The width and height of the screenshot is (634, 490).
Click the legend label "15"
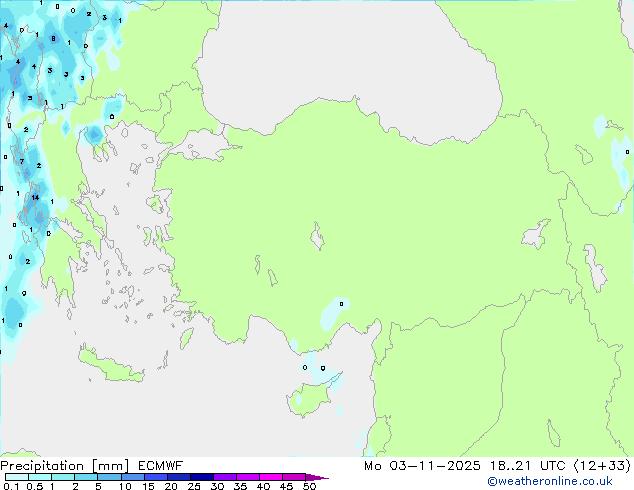click(x=148, y=486)
